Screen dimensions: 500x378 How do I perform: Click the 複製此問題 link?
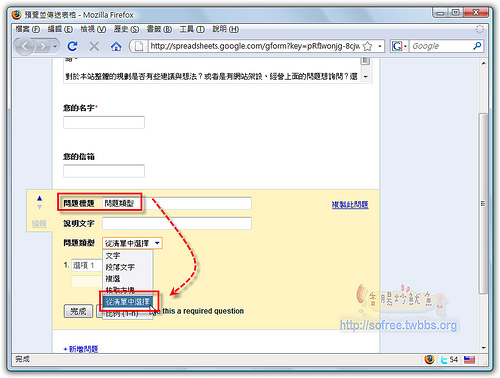point(350,204)
